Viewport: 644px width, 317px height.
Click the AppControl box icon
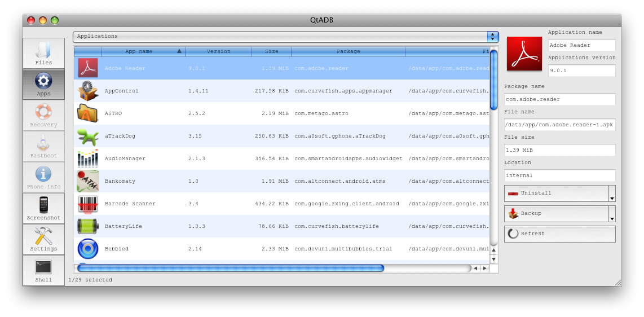pyautogui.click(x=88, y=91)
